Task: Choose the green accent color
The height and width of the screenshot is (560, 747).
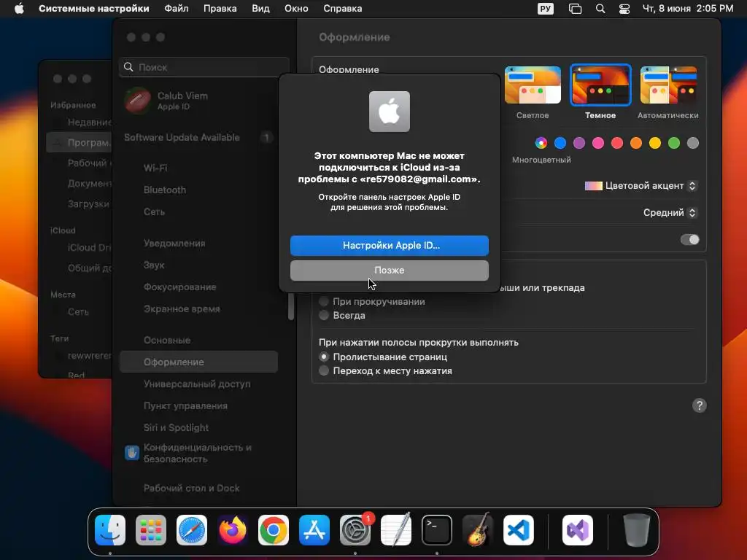Action: [x=674, y=143]
